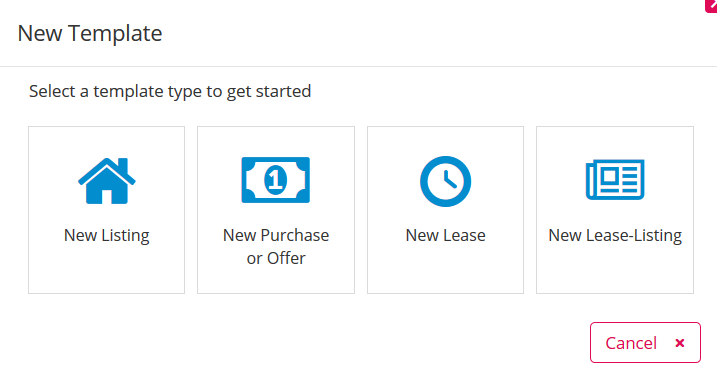Image resolution: width=717 pixels, height=380 pixels.
Task: Click the dollar bill icon
Action: (276, 180)
